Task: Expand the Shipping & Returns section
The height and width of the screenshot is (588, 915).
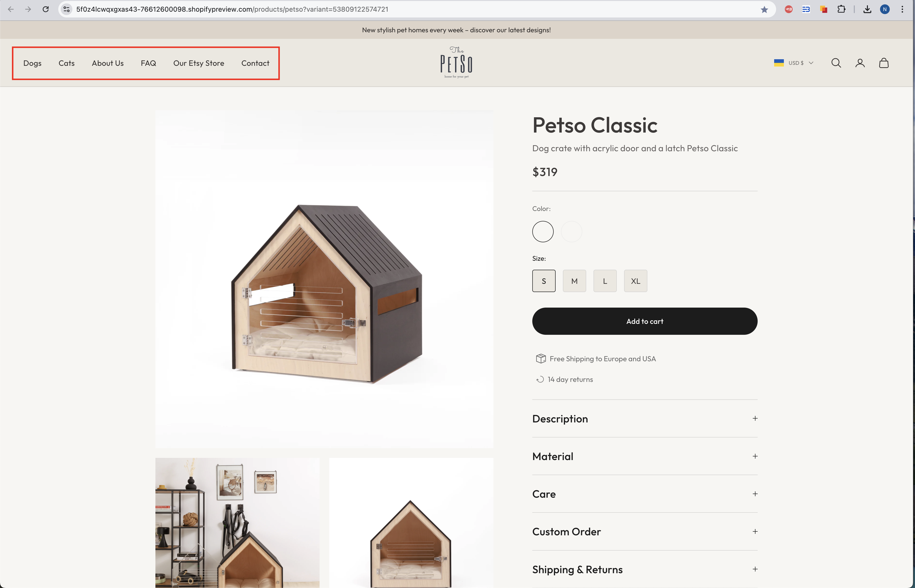Action: pyautogui.click(x=645, y=569)
